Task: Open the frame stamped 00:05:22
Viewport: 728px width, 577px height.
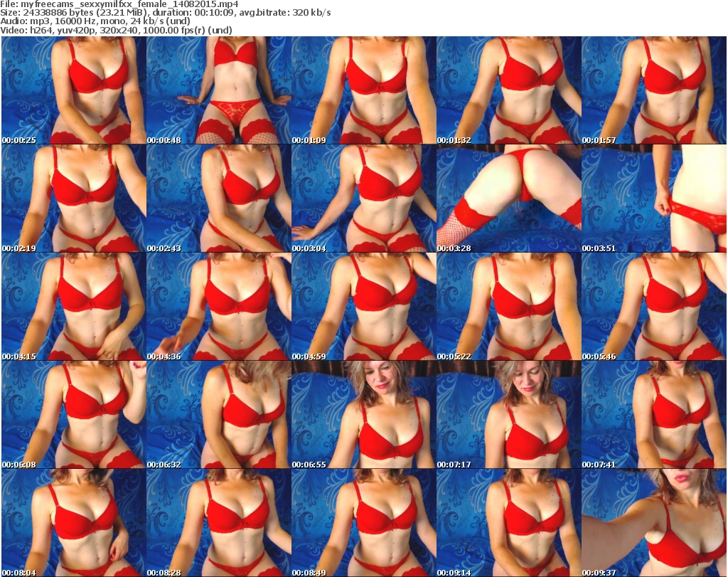Action: (509, 307)
